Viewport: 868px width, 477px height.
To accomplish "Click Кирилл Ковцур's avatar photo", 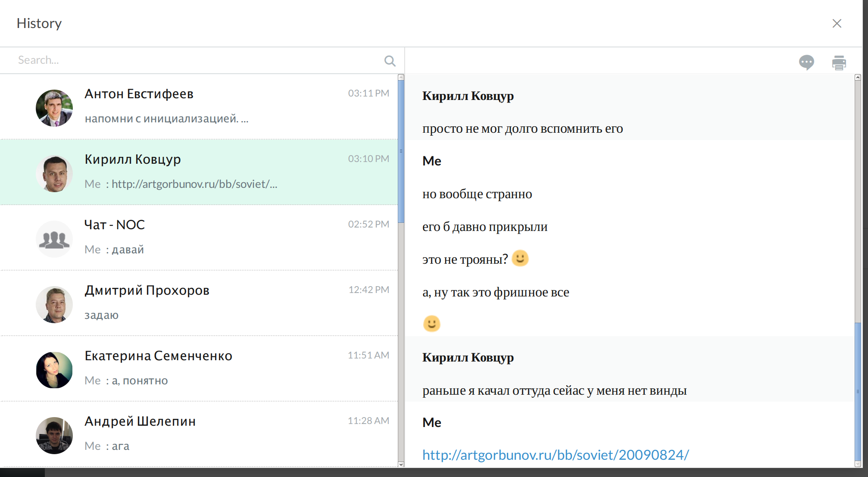I will [54, 174].
